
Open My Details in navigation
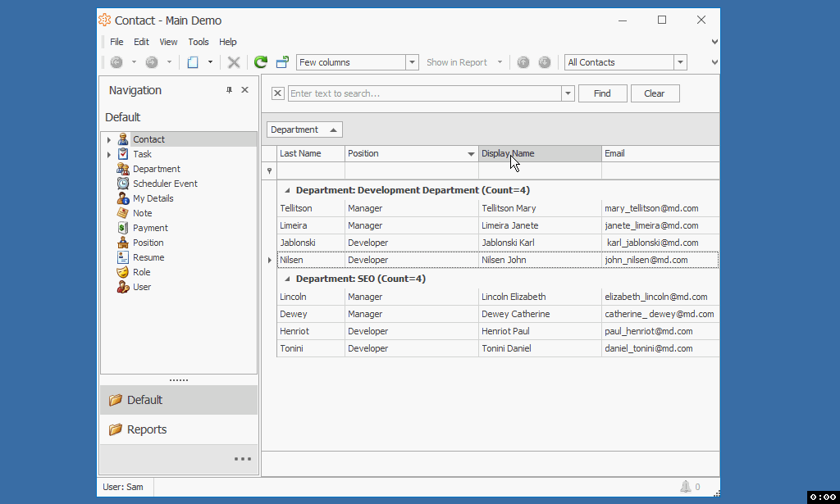[x=153, y=198]
